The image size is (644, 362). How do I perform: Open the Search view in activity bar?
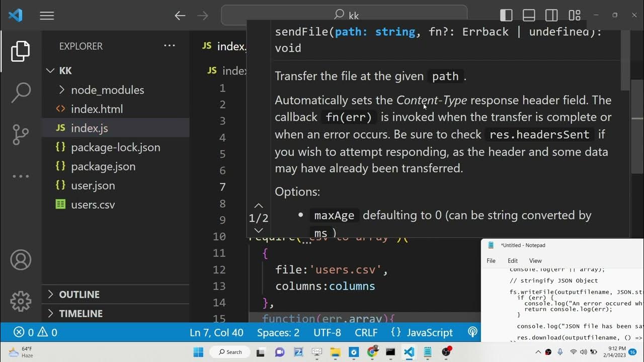[21, 92]
